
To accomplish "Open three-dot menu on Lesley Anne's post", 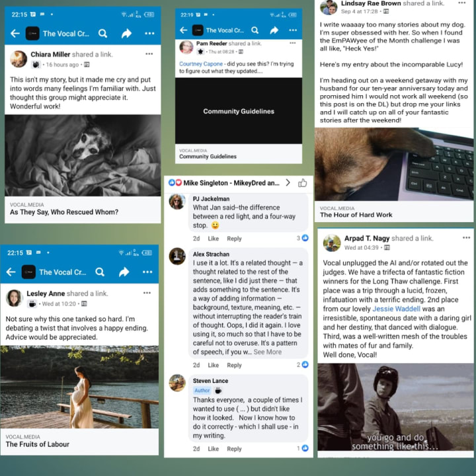I will pos(147,293).
